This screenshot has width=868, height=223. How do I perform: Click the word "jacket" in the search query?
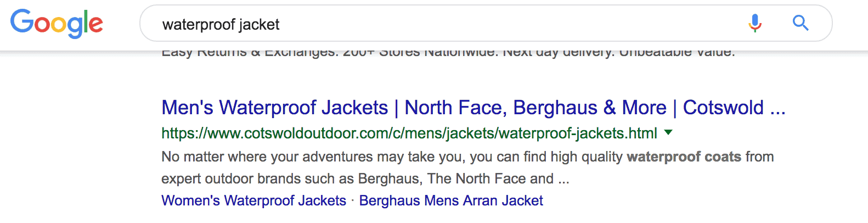point(259,25)
